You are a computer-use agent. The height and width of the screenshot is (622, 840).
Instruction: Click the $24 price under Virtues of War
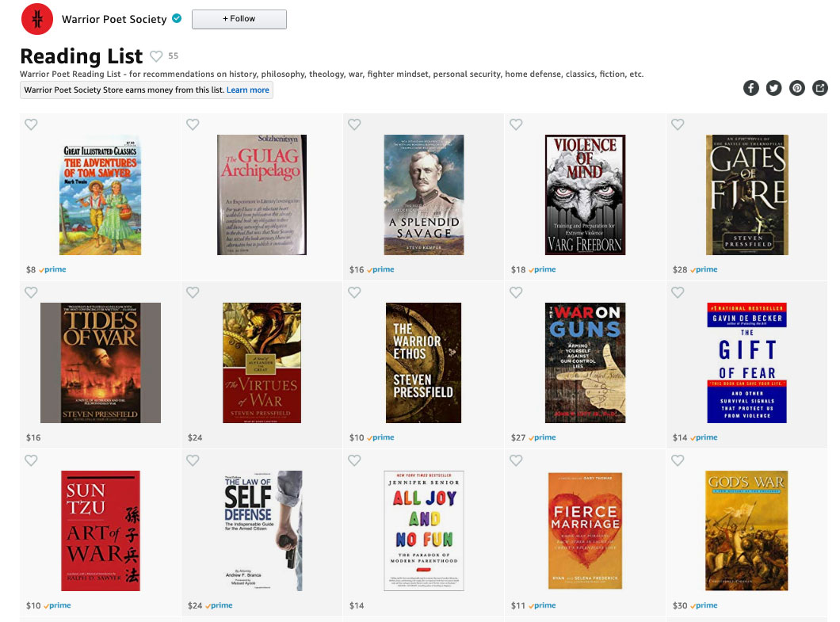click(195, 437)
